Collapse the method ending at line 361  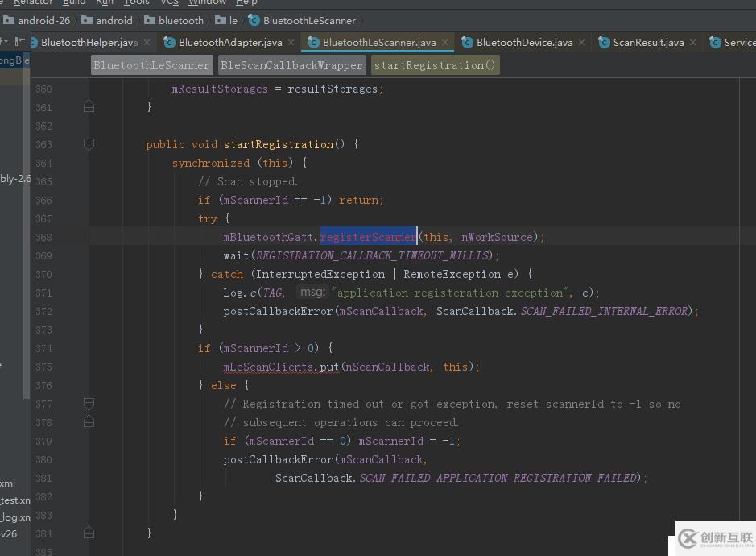click(89, 106)
